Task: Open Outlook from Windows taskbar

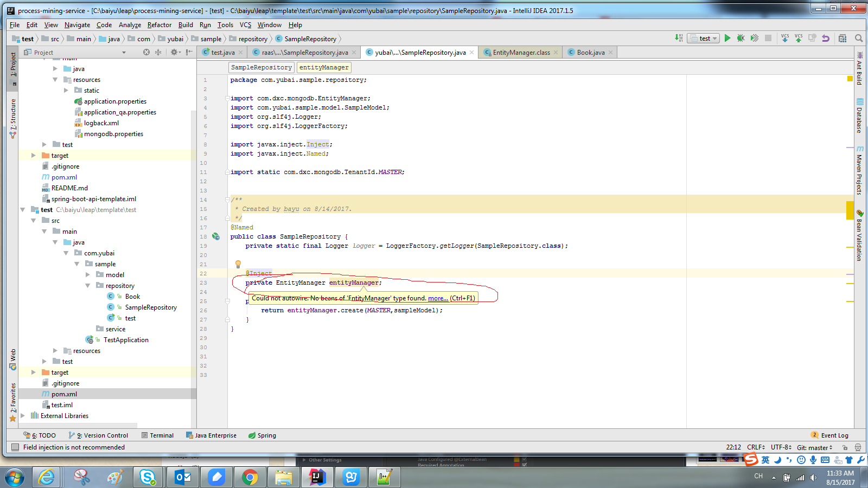Action: (x=183, y=477)
